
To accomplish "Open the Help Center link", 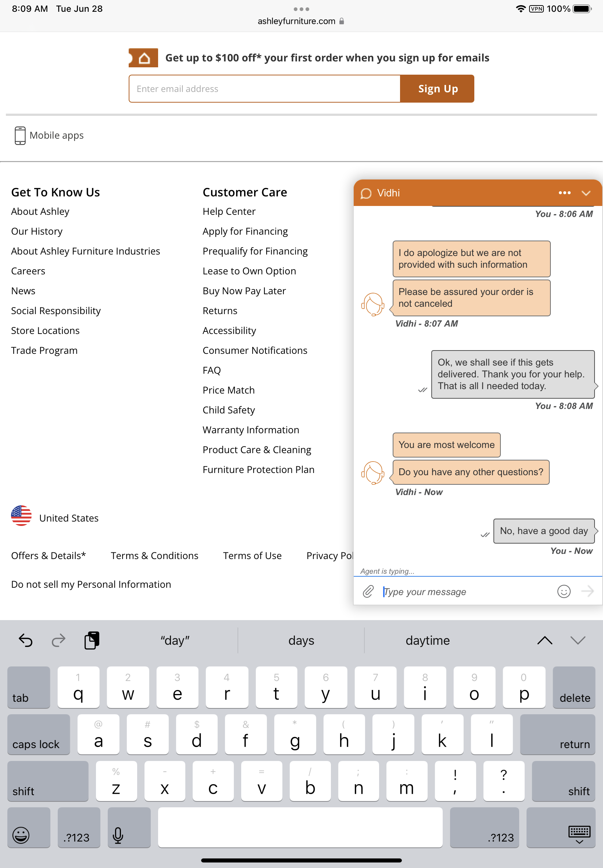I will (229, 211).
